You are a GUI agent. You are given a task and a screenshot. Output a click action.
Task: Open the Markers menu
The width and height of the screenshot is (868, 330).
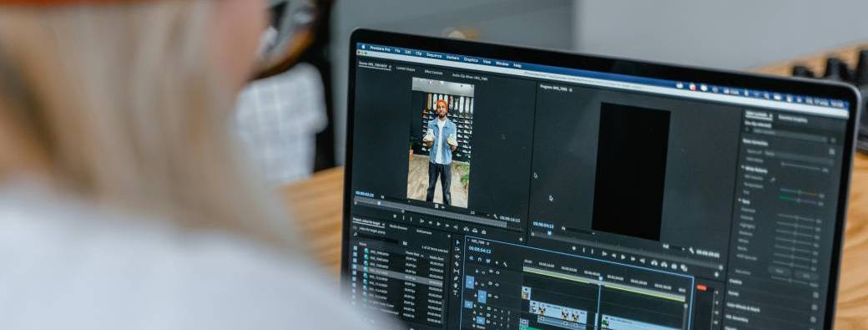coord(452,58)
